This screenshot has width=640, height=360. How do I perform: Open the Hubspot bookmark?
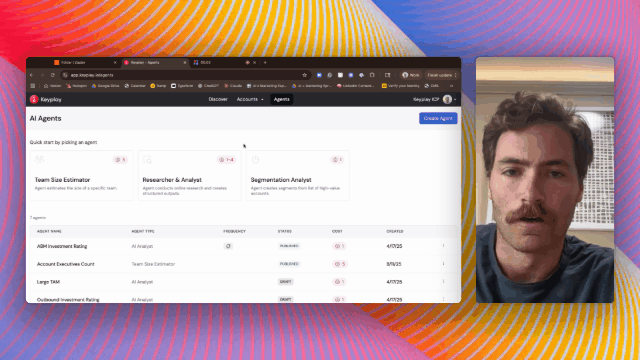[76, 86]
